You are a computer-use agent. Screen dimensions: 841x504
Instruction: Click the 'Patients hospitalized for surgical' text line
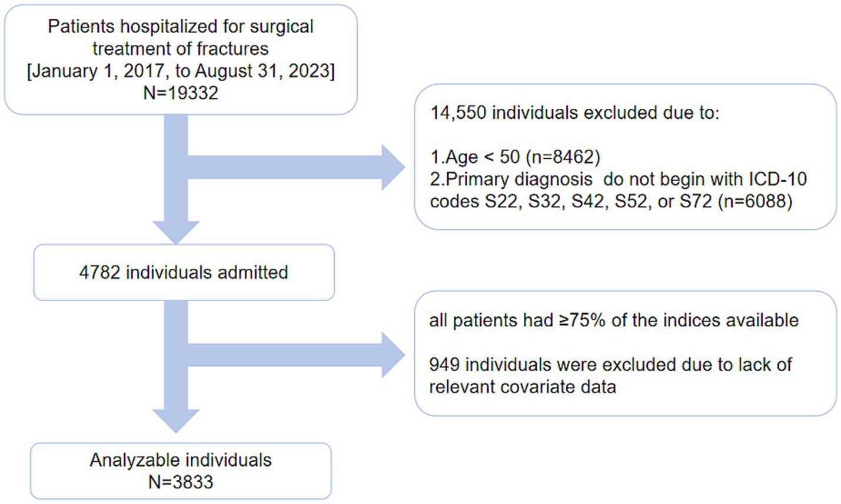(180, 26)
